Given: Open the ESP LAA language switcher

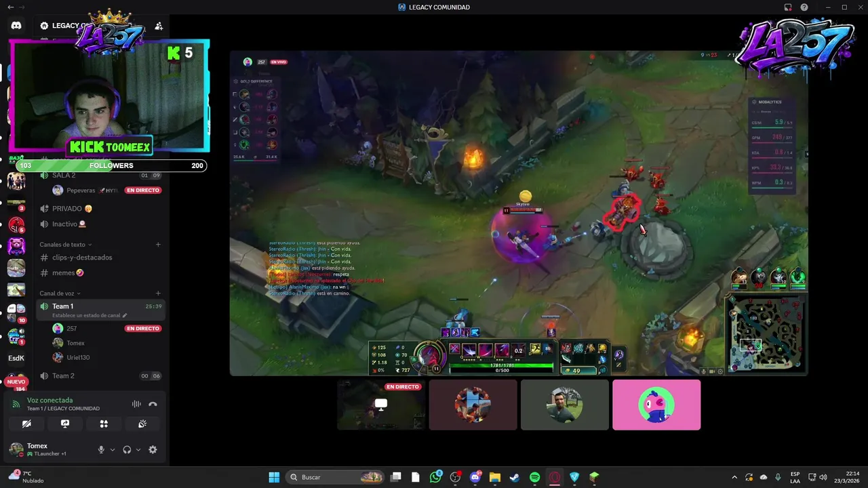Looking at the screenshot, I should (795, 477).
